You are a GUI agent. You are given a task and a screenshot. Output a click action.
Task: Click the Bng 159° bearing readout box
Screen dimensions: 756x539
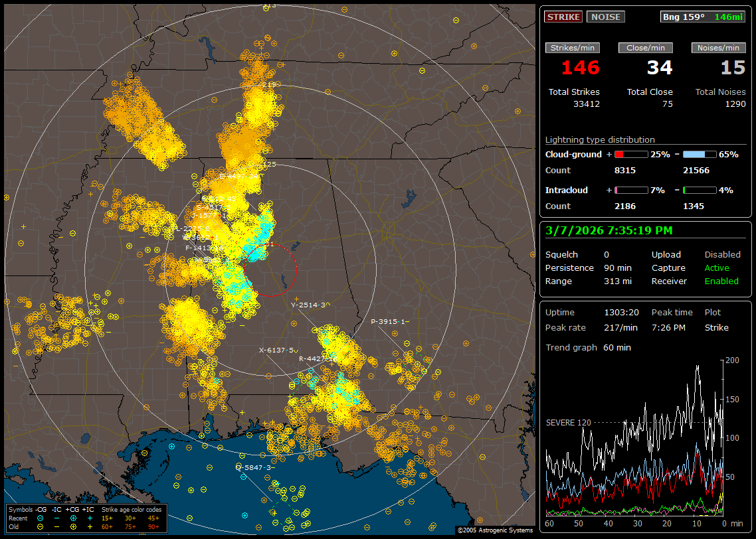click(x=702, y=17)
